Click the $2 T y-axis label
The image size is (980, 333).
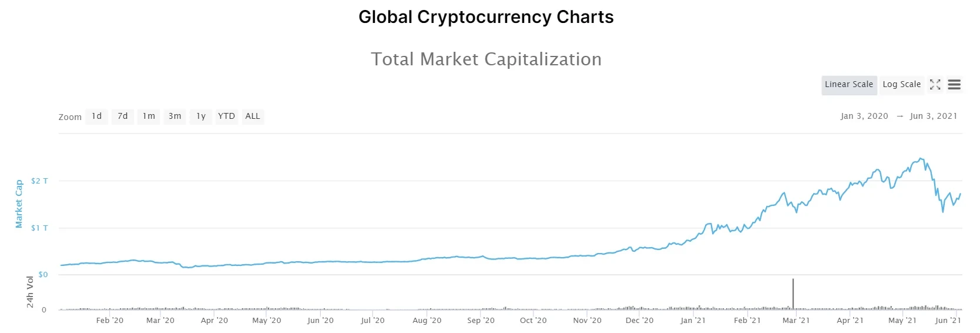(39, 181)
